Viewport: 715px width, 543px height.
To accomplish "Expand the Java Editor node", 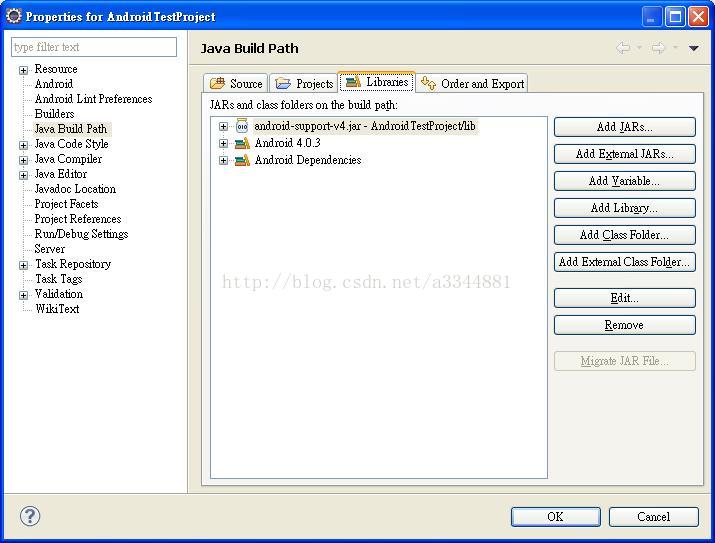I will 23,176.
